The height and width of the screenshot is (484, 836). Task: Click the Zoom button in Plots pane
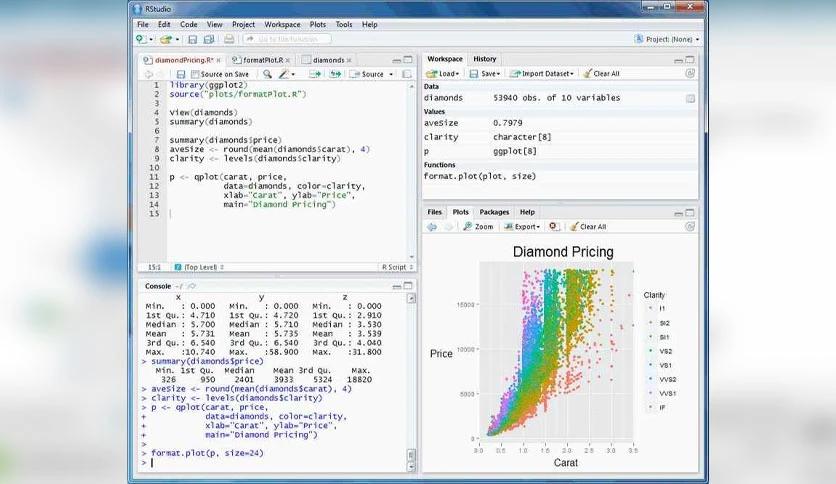(478, 227)
